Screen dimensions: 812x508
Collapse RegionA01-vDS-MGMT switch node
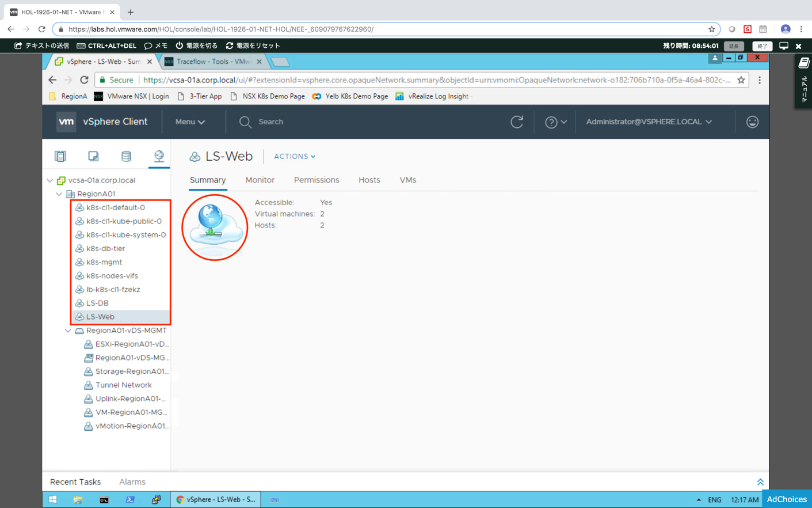point(68,331)
